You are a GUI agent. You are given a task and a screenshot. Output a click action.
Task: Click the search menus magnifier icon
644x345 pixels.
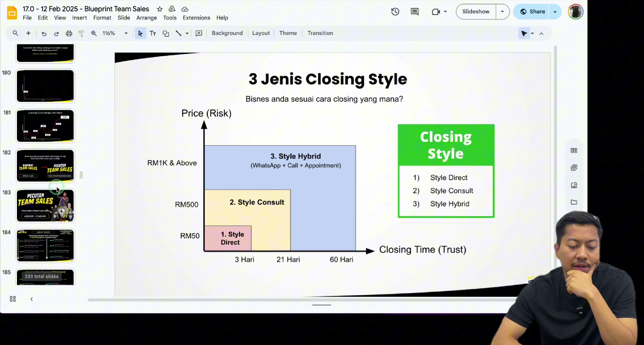[15, 33]
